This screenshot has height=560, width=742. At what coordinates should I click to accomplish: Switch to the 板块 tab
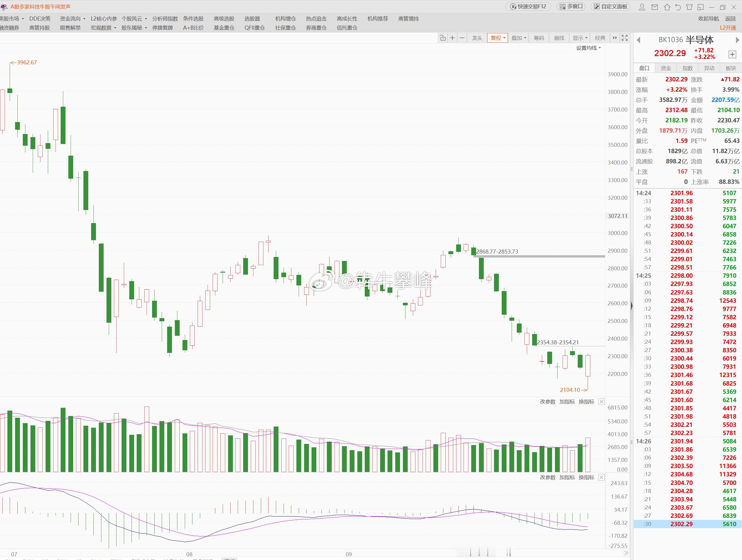coord(731,68)
